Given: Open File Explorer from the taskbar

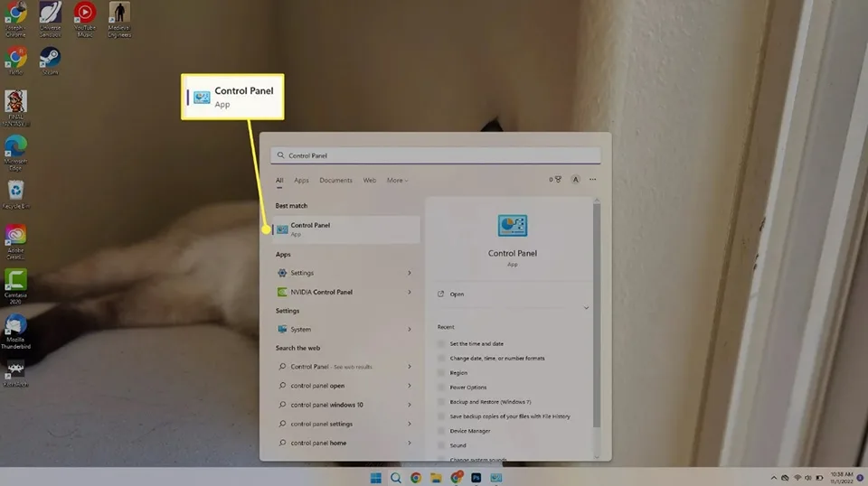Looking at the screenshot, I should click(x=436, y=478).
